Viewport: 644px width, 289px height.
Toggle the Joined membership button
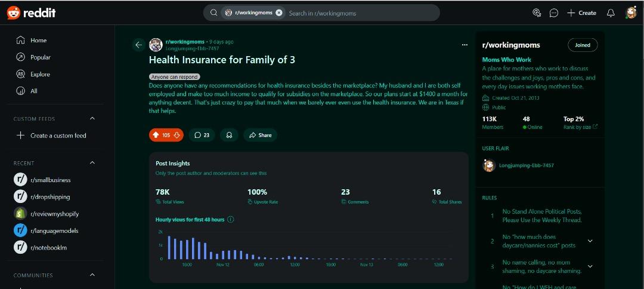pos(582,45)
